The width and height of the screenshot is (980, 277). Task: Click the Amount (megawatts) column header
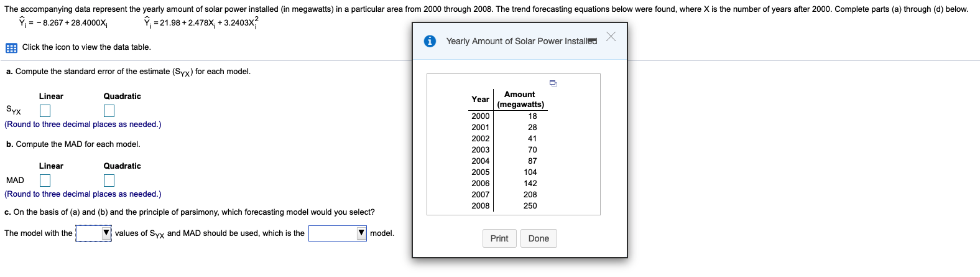[520, 100]
